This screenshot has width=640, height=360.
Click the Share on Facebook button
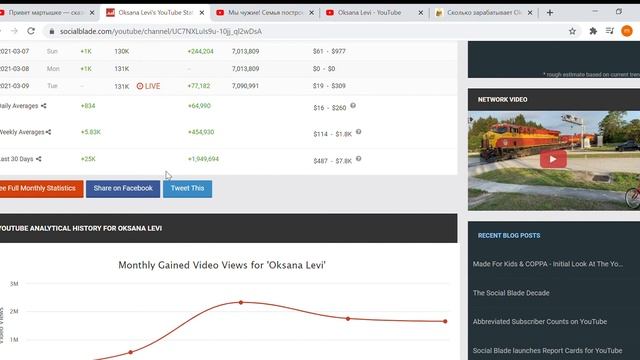(123, 189)
